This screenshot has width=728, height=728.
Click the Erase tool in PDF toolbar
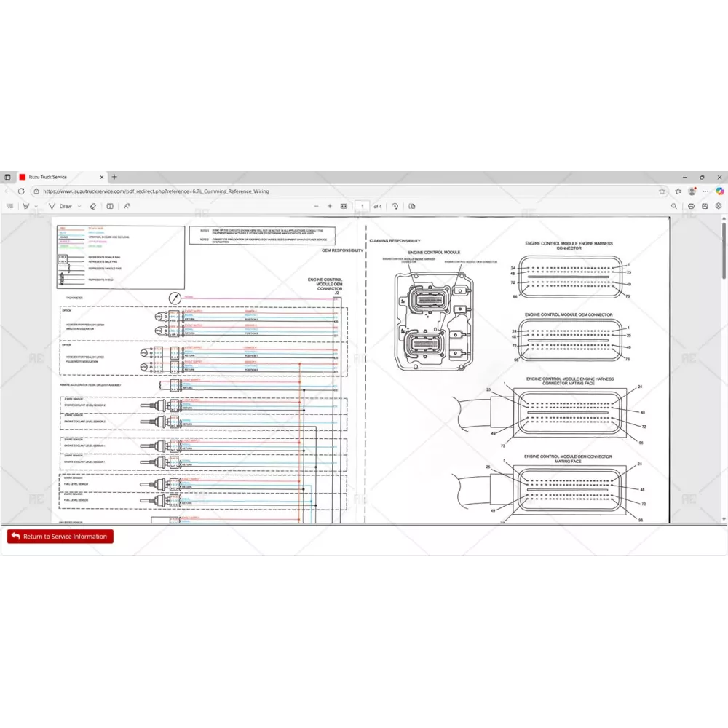pyautogui.click(x=92, y=206)
